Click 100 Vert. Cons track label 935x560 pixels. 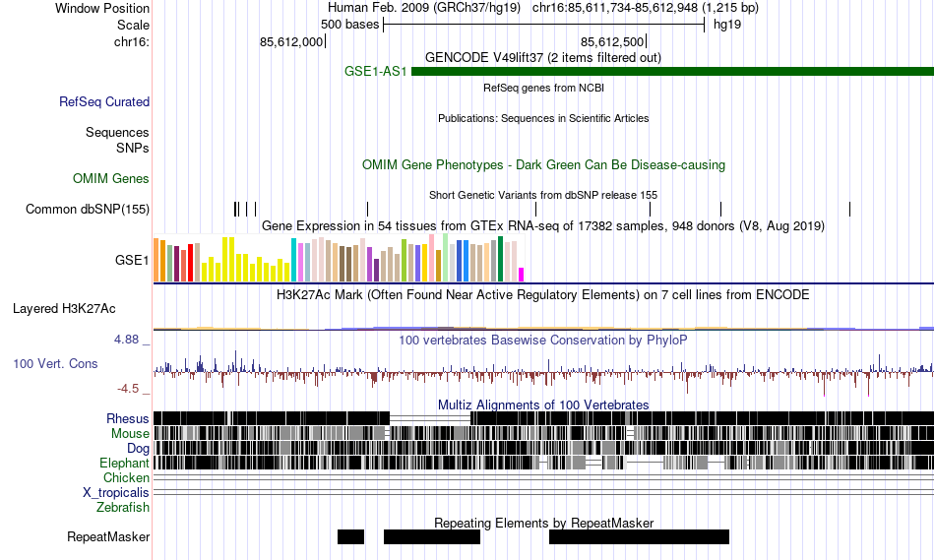coord(55,364)
